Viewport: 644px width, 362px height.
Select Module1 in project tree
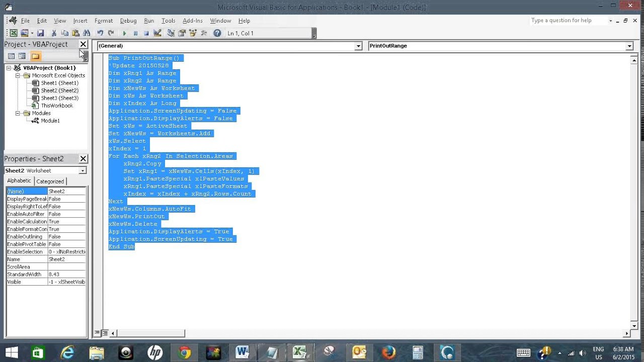coord(50,121)
